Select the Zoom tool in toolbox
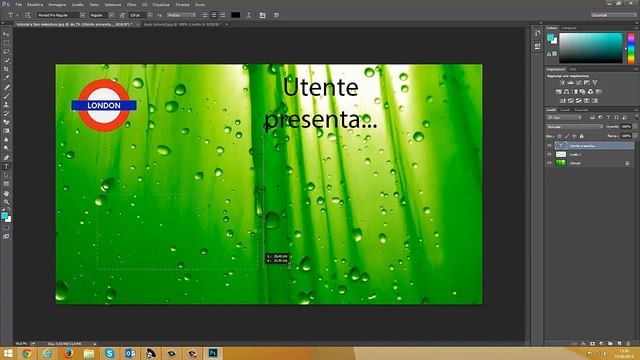This screenshot has height=360, width=640. point(6,202)
